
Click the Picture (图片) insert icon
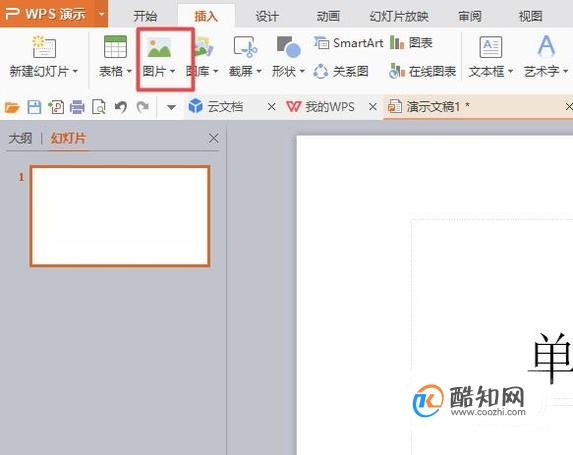[x=159, y=48]
